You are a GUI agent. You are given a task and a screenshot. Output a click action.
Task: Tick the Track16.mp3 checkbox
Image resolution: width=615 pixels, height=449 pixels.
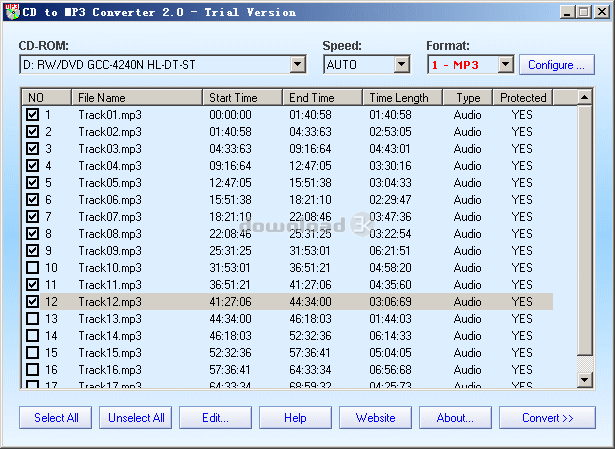click(33, 370)
